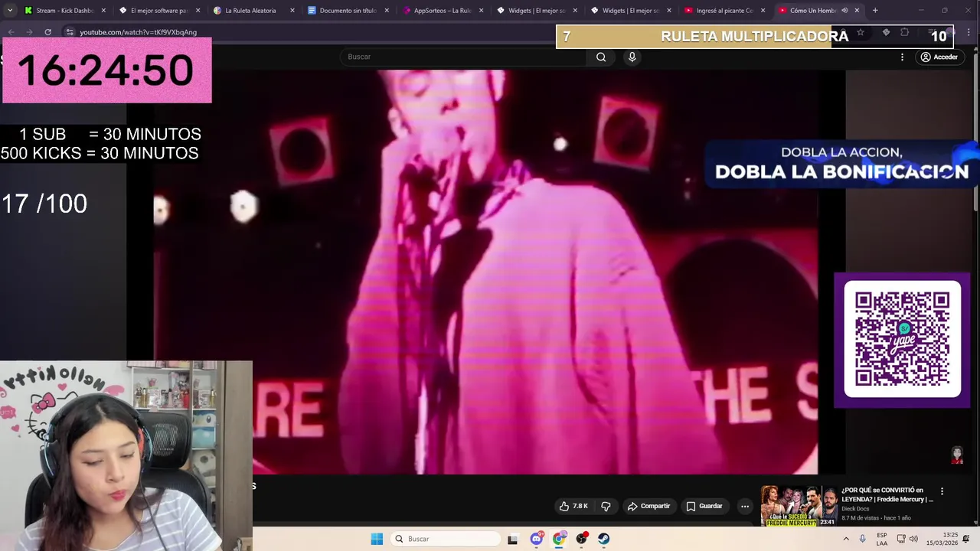Open a new browser tab
The width and height of the screenshot is (980, 551).
pyautogui.click(x=875, y=11)
